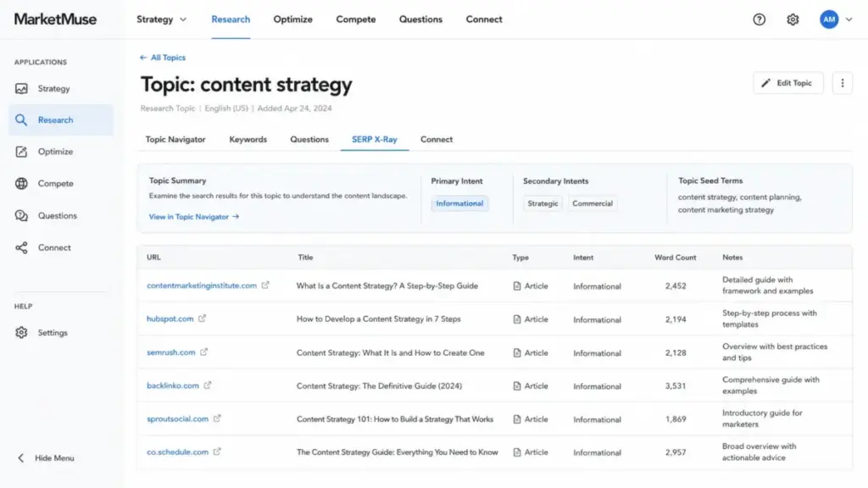Open Connect share item in sidebar
The height and width of the screenshot is (488, 868).
point(61,247)
